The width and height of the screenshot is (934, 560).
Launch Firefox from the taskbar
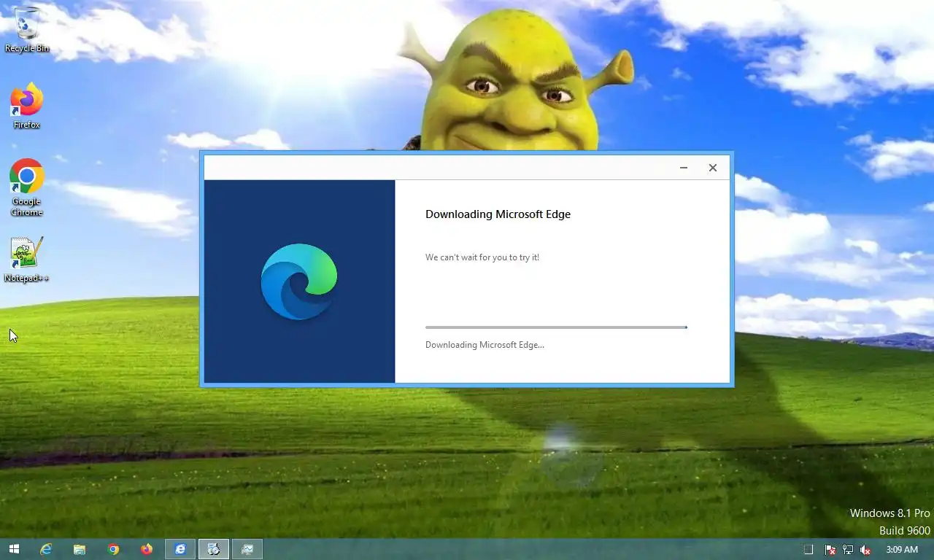[147, 549]
